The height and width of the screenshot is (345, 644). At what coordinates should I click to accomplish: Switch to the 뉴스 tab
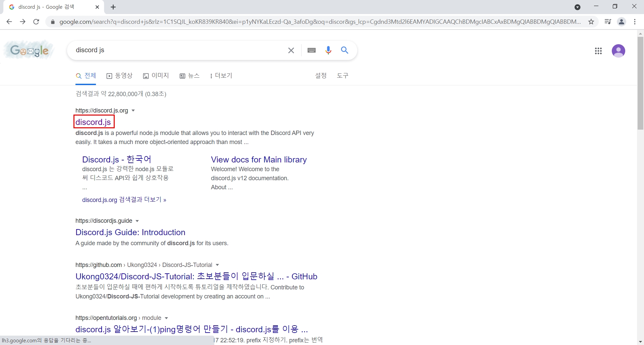click(x=190, y=76)
